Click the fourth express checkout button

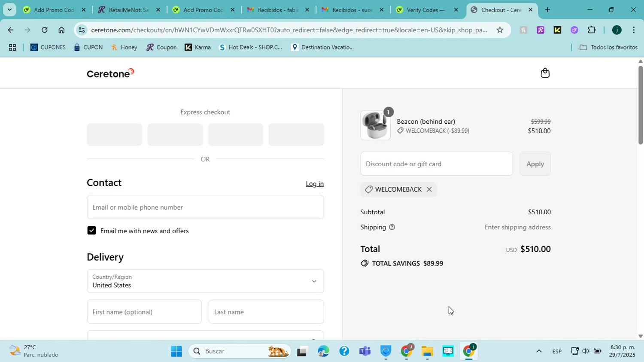pyautogui.click(x=296, y=134)
